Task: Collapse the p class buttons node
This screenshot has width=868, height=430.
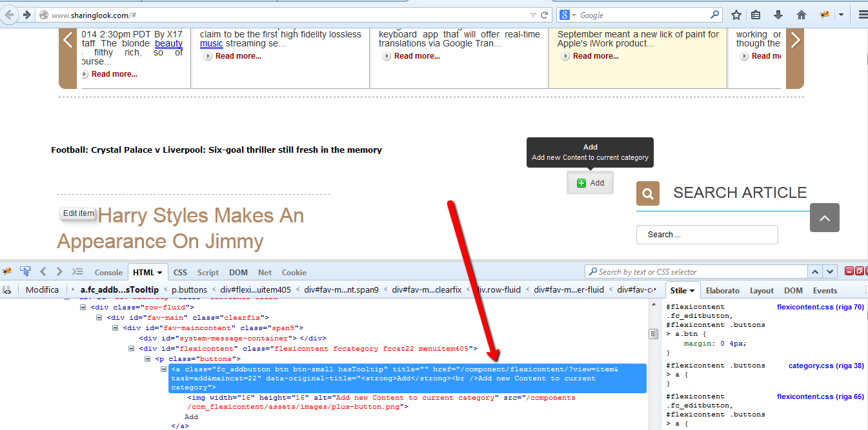Action: coord(148,359)
